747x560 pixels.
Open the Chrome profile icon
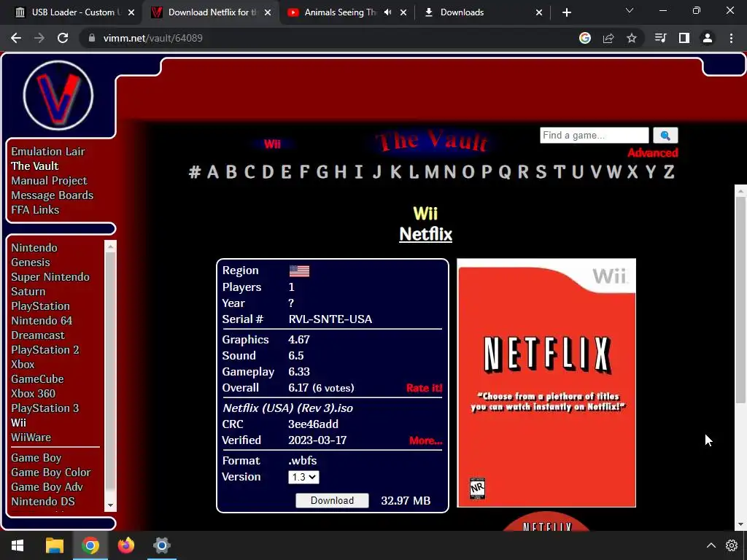[x=708, y=38]
